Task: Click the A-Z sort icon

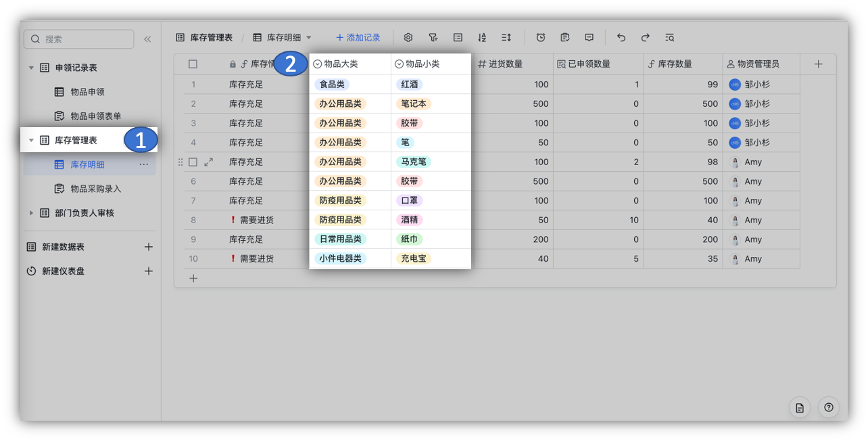Action: click(x=482, y=38)
